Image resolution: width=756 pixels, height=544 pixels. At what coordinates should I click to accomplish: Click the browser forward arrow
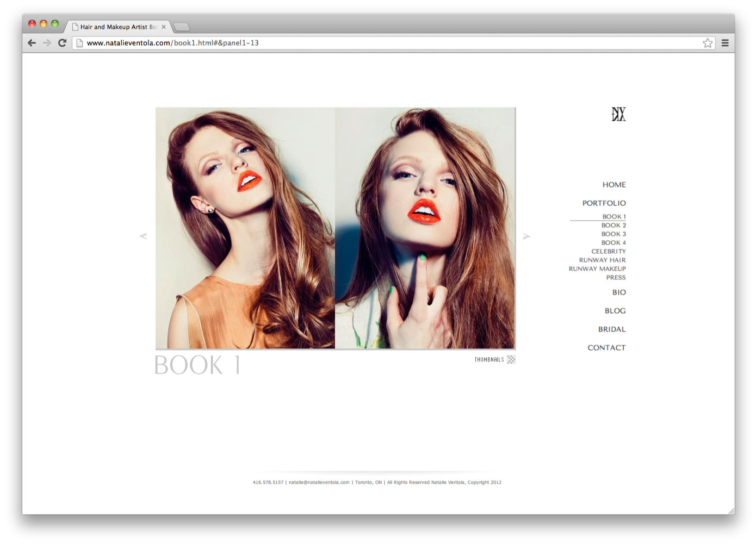[x=47, y=43]
